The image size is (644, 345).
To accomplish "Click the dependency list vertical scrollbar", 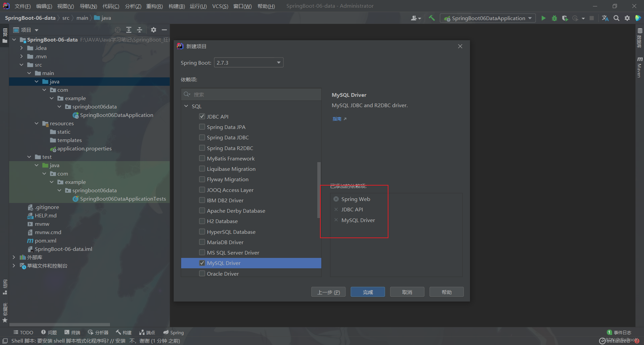I will pos(319,190).
